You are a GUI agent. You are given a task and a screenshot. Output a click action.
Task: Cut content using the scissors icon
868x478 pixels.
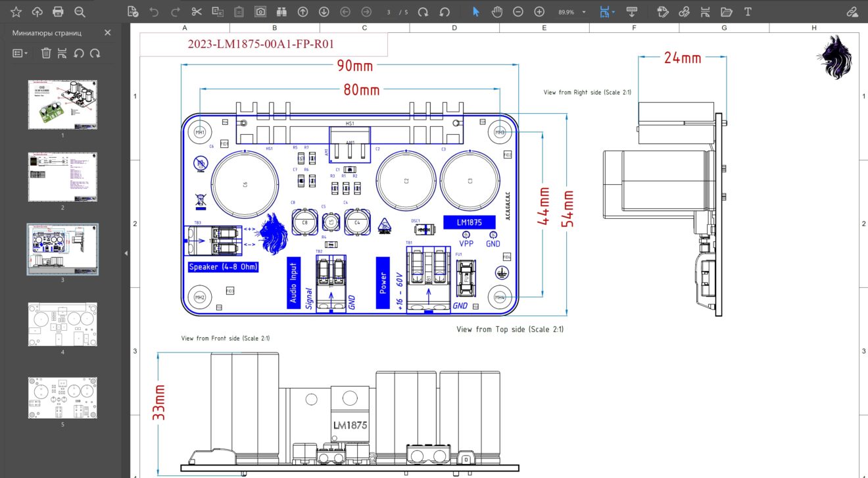[x=196, y=11]
